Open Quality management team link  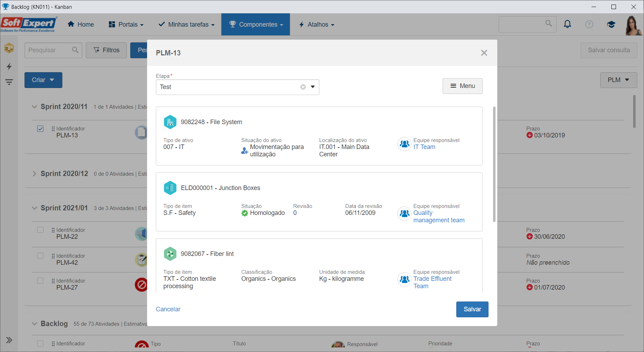(x=439, y=217)
